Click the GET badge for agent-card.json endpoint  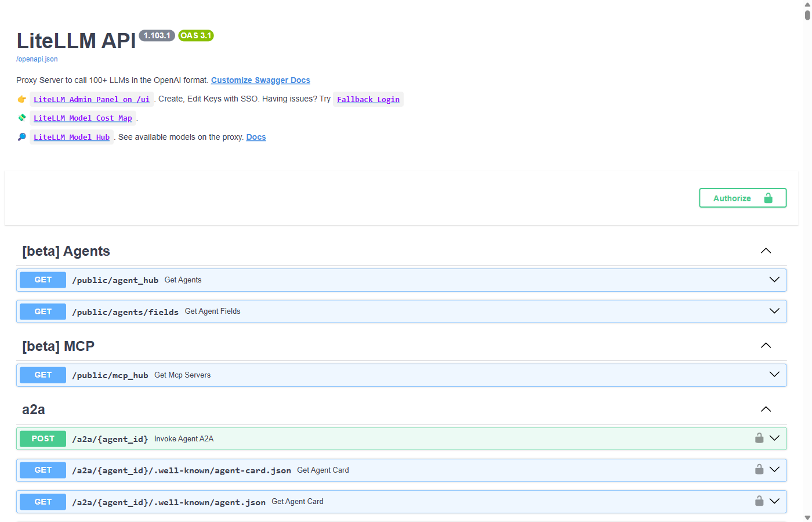(43, 470)
